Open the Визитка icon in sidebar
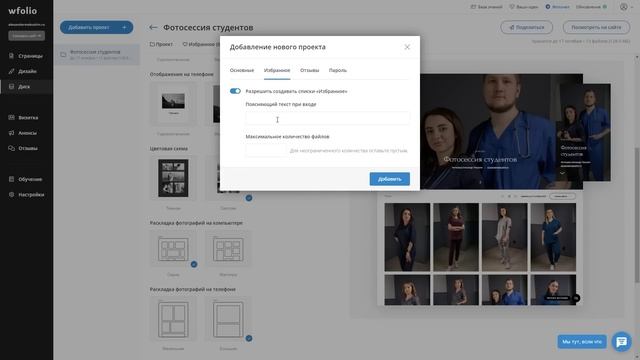This screenshot has width=640, height=360. pyautogui.click(x=11, y=118)
